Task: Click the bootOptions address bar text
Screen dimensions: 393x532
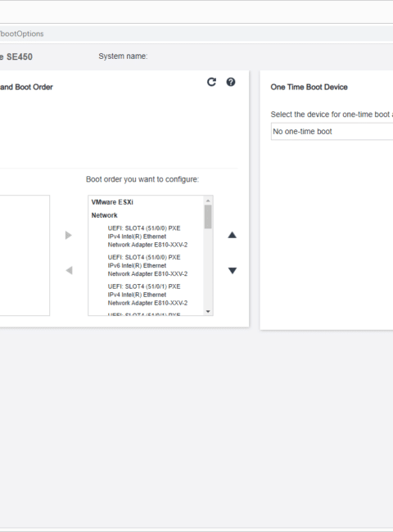Action: (x=22, y=34)
